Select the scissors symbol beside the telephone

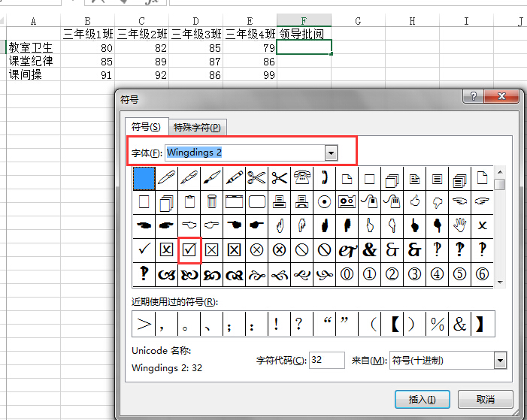[280, 178]
